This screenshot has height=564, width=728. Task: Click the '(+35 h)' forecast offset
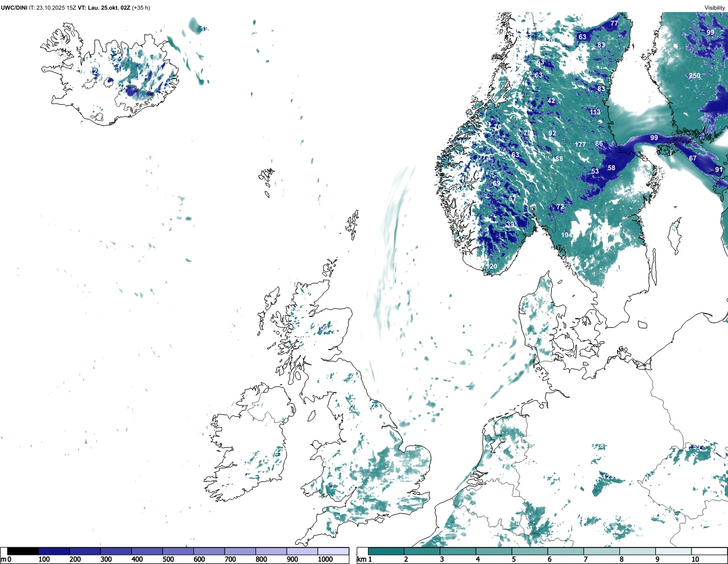click(141, 7)
